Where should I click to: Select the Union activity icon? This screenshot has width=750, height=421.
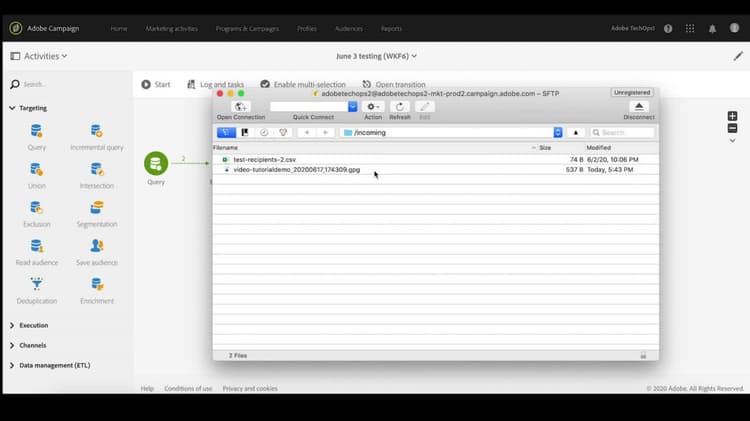tap(36, 169)
